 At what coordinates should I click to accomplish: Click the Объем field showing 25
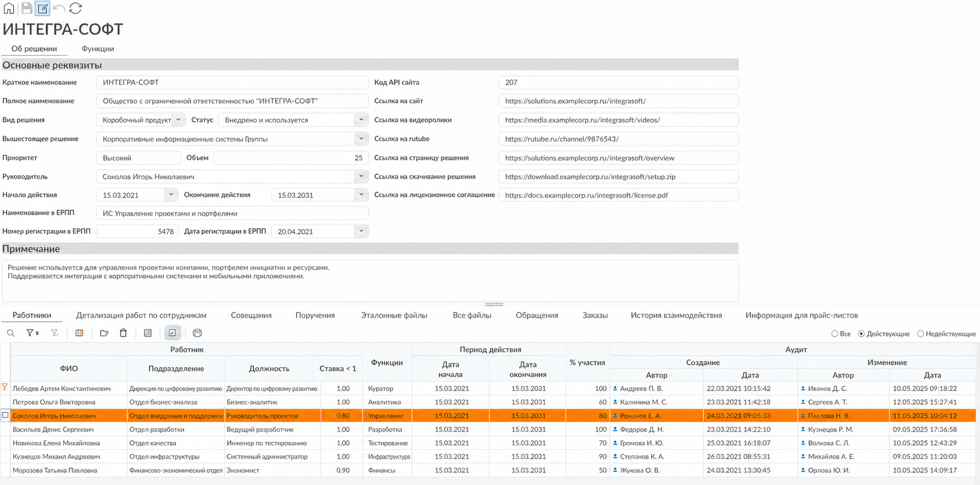pos(291,158)
